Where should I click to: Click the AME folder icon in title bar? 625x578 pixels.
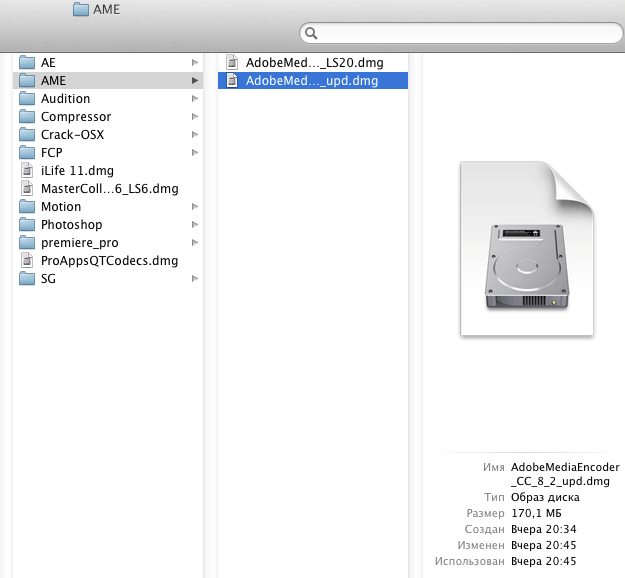tap(81, 9)
